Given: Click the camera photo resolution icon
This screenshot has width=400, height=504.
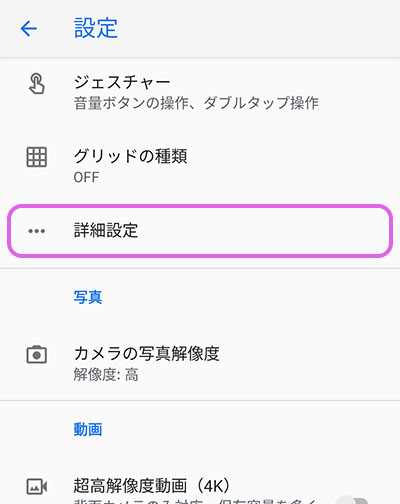Looking at the screenshot, I should tap(37, 354).
